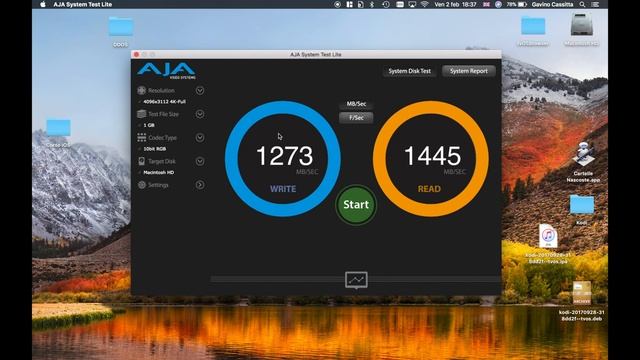Open Bluetooth status in menu bar
This screenshot has height=360, width=640.
(372, 4)
